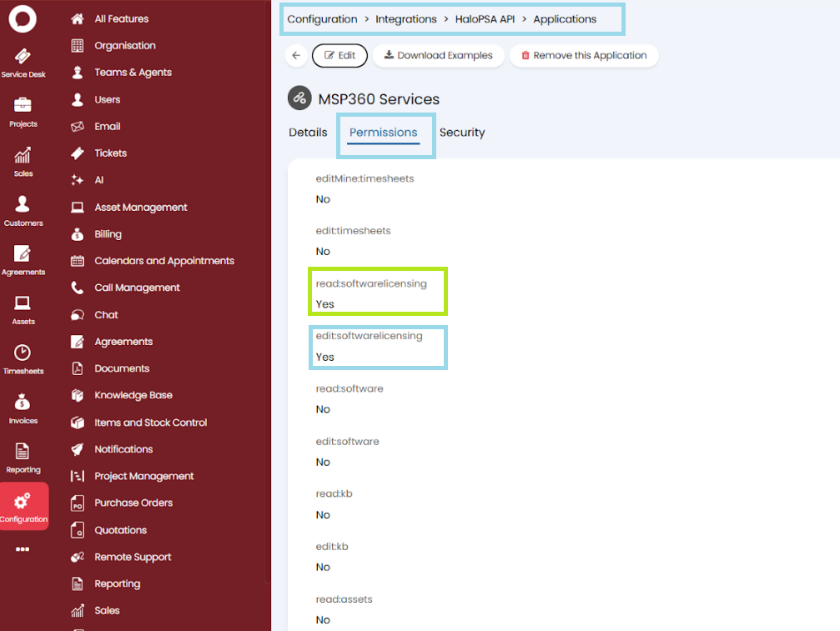Switch to the Security tab
Viewport: 840px width, 631px height.
462,133
